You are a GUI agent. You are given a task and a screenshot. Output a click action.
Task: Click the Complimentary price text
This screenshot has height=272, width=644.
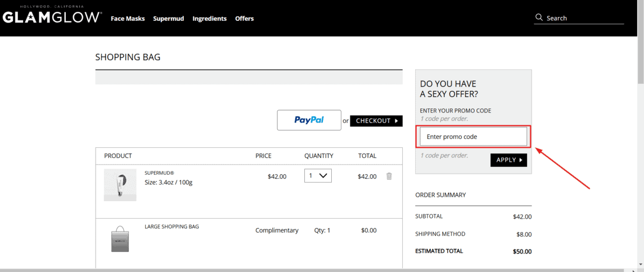(x=277, y=230)
